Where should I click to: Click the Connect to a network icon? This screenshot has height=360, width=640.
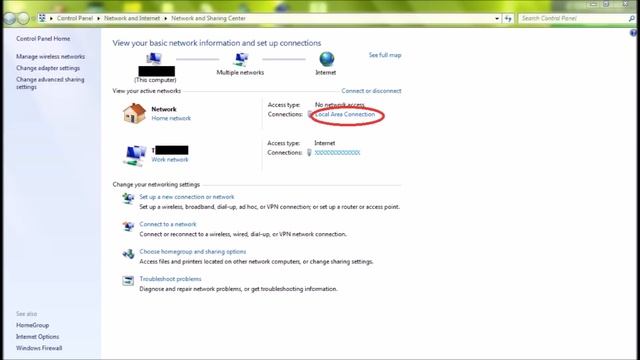(x=128, y=226)
